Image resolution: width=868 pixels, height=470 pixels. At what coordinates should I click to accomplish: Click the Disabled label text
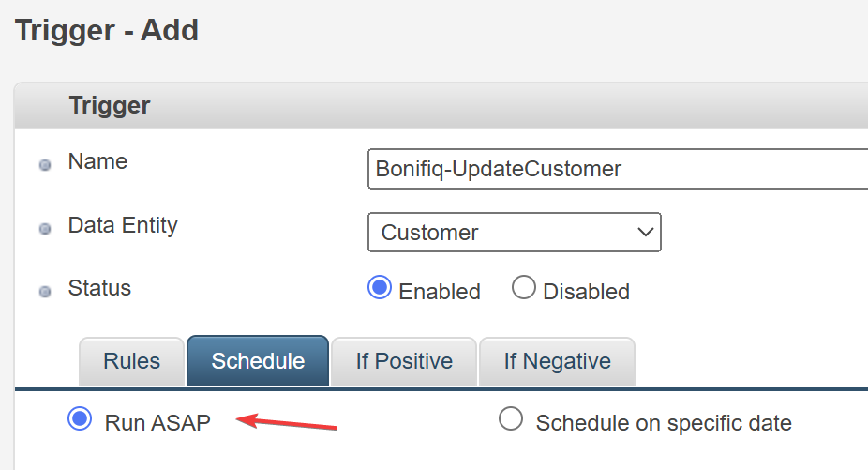pyautogui.click(x=586, y=292)
